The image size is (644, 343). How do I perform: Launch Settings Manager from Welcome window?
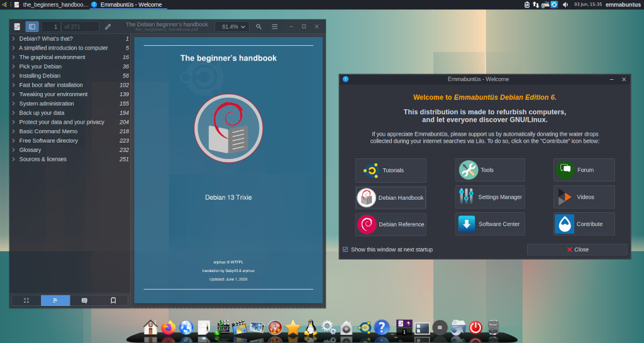click(x=489, y=197)
